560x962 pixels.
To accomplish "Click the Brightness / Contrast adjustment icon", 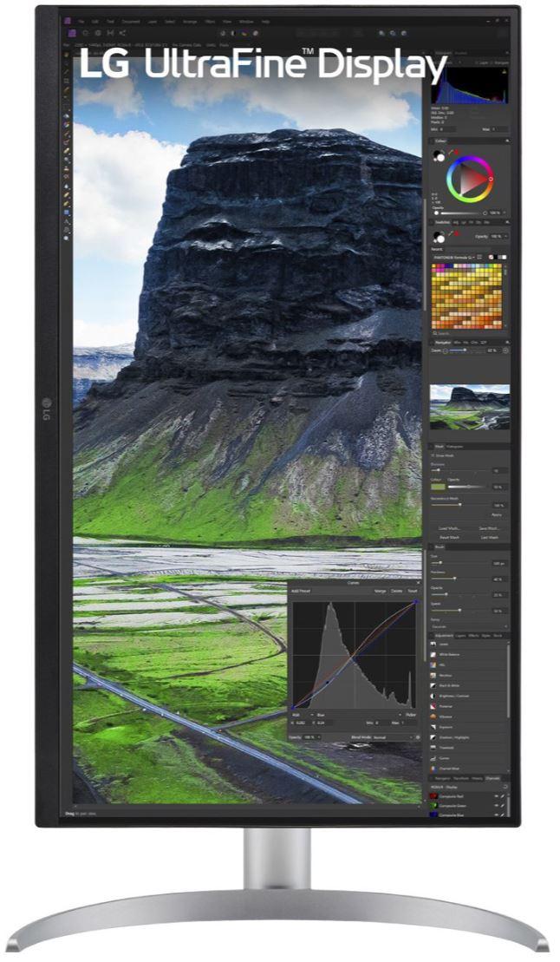I will point(433,696).
